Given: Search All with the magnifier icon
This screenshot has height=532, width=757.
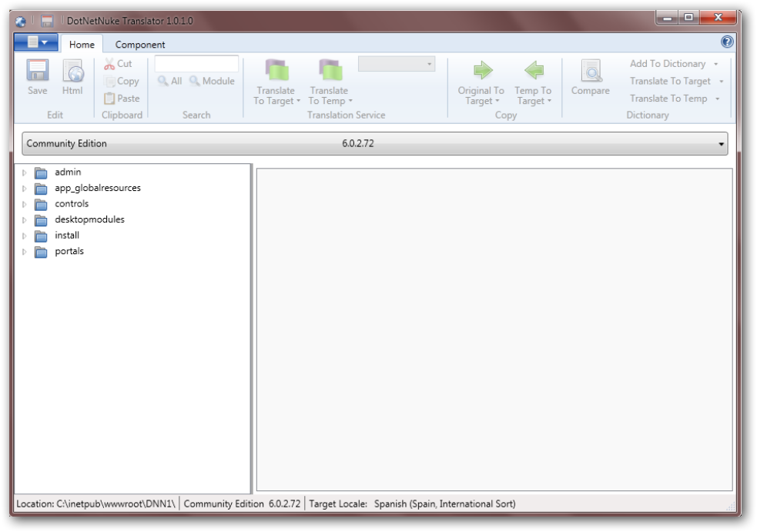Looking at the screenshot, I should click(x=162, y=81).
